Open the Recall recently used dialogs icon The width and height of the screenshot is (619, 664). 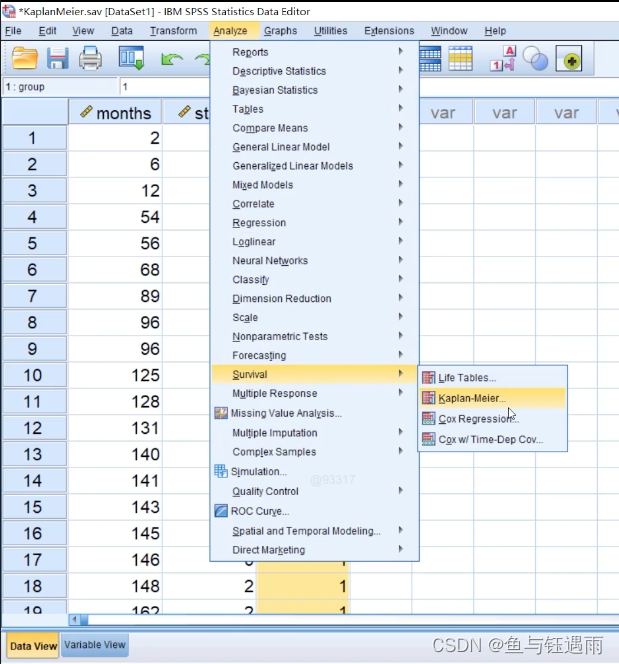coord(131,58)
